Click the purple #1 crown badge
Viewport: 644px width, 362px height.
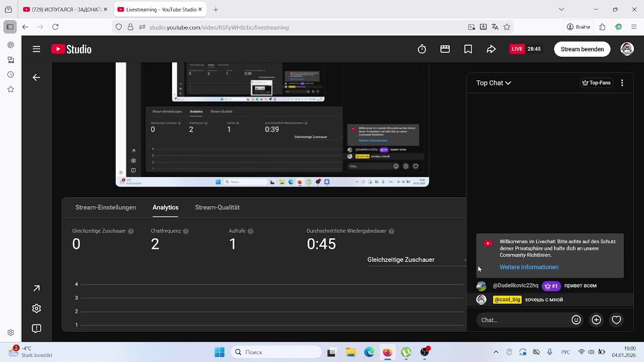tap(551, 286)
